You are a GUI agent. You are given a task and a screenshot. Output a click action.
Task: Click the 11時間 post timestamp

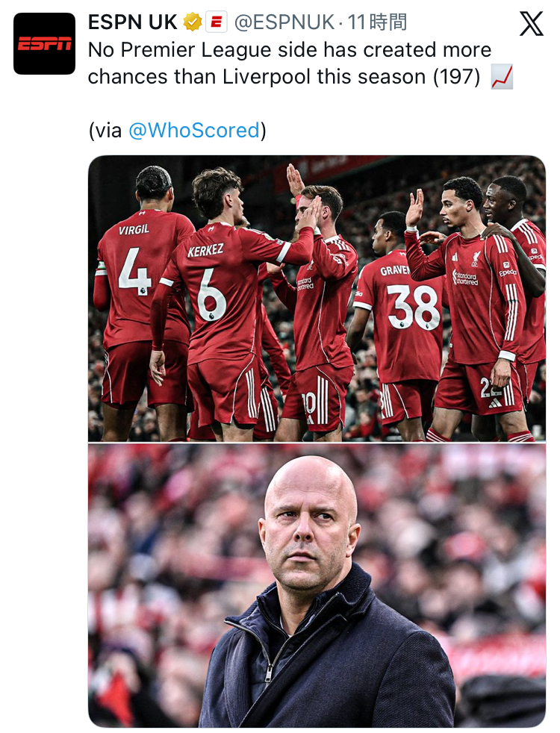[x=378, y=22]
